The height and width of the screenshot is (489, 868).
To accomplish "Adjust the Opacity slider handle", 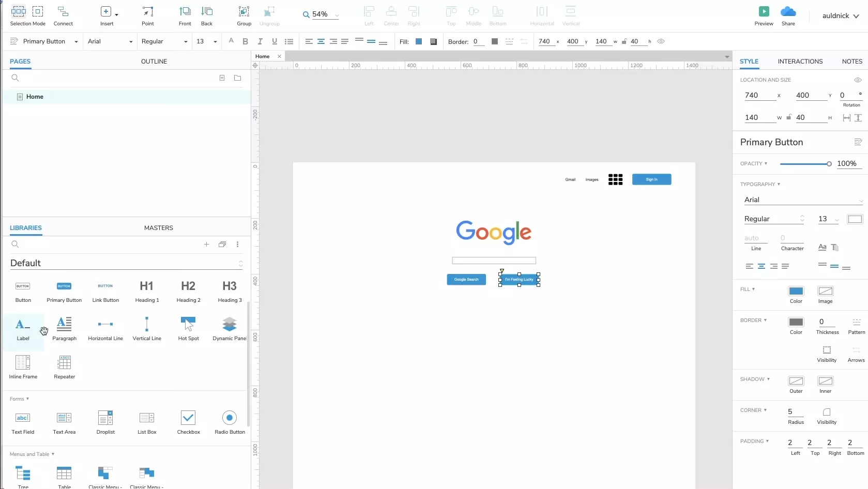I will (x=829, y=164).
